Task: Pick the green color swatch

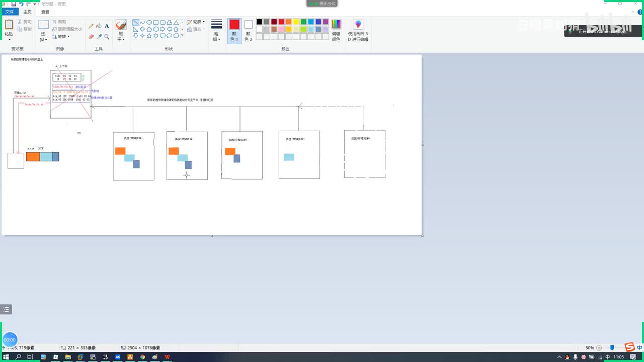Action: pyautogui.click(x=303, y=22)
